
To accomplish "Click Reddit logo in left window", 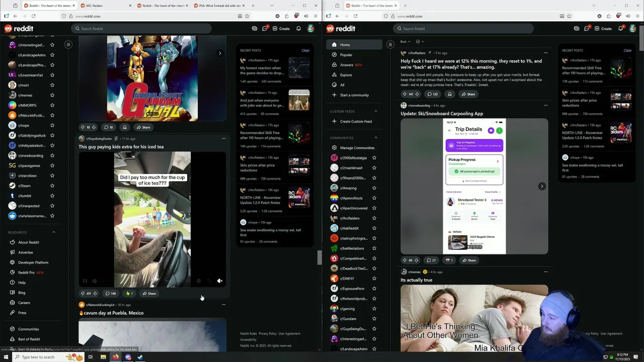I will (18, 29).
